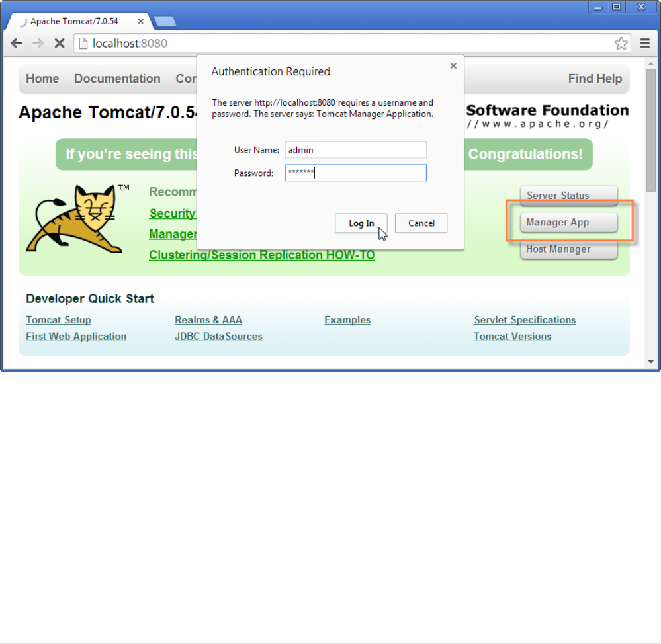Open the Examples link
This screenshot has height=644, width=661.
pyautogui.click(x=347, y=320)
